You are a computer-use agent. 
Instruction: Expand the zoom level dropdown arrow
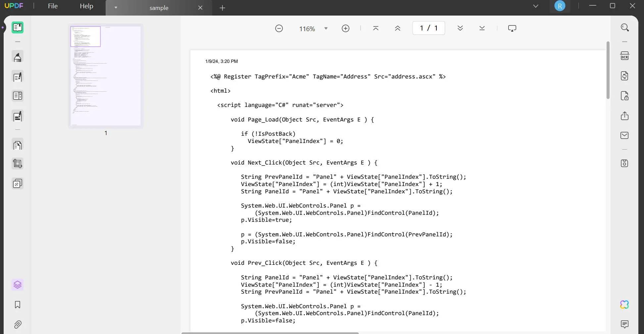(326, 28)
